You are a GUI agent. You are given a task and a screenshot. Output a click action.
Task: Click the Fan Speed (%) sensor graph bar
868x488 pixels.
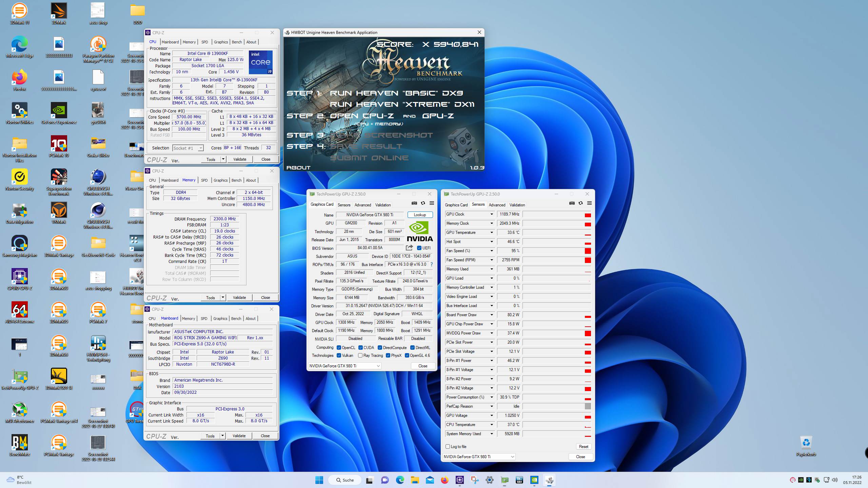pyautogui.click(x=557, y=251)
